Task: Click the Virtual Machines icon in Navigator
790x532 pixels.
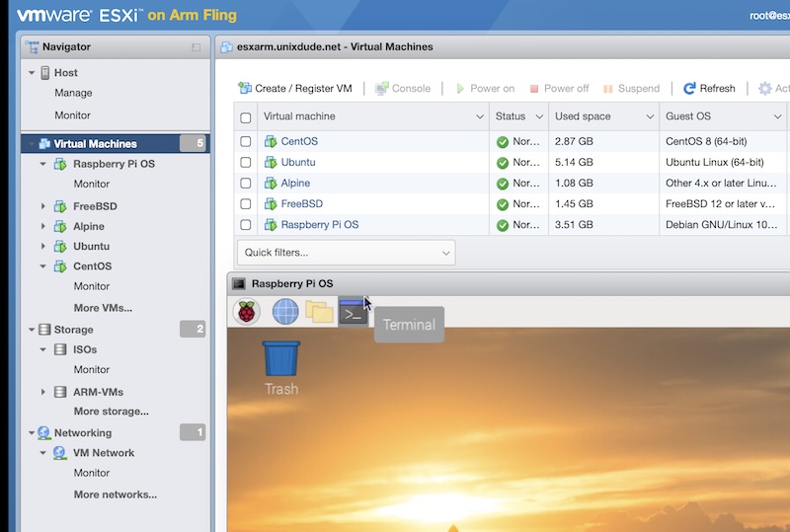Action: (44, 143)
